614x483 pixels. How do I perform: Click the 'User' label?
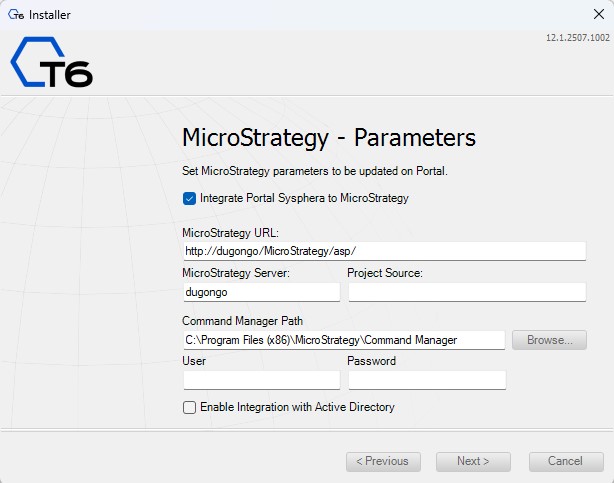pyautogui.click(x=194, y=361)
